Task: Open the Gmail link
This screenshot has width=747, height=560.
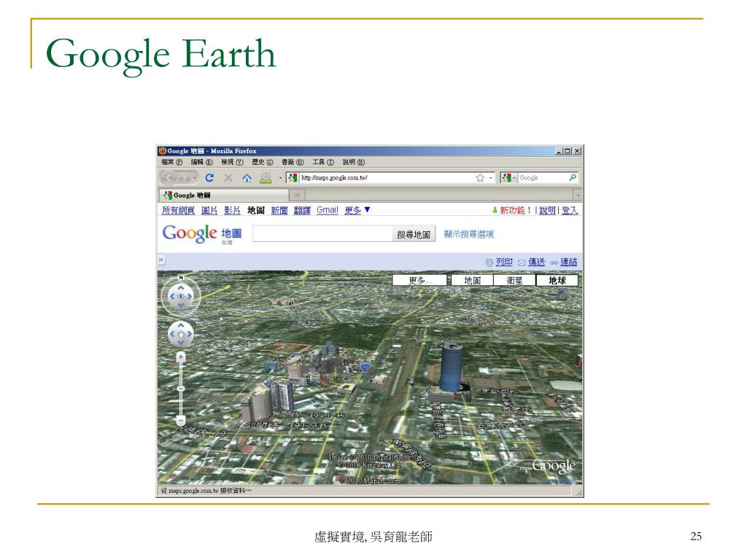Action: tap(328, 210)
